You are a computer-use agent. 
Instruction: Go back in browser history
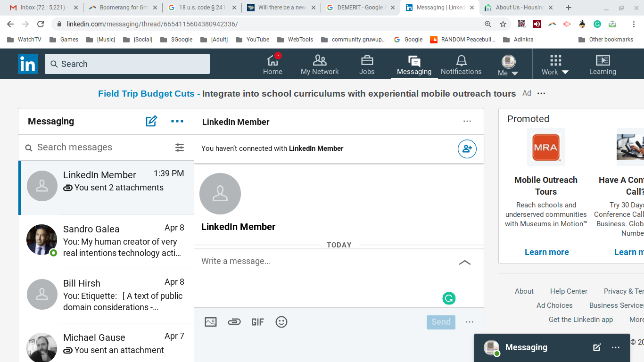(x=10, y=24)
